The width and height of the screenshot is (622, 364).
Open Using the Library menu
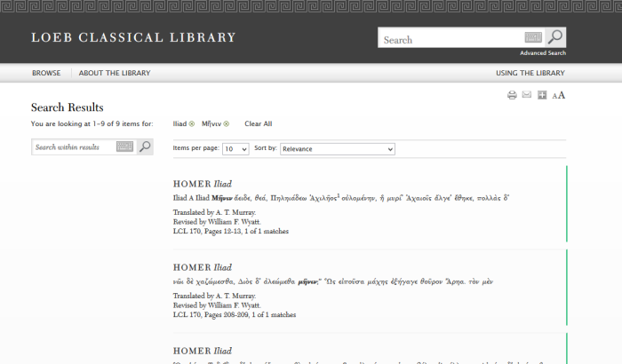[x=530, y=73]
